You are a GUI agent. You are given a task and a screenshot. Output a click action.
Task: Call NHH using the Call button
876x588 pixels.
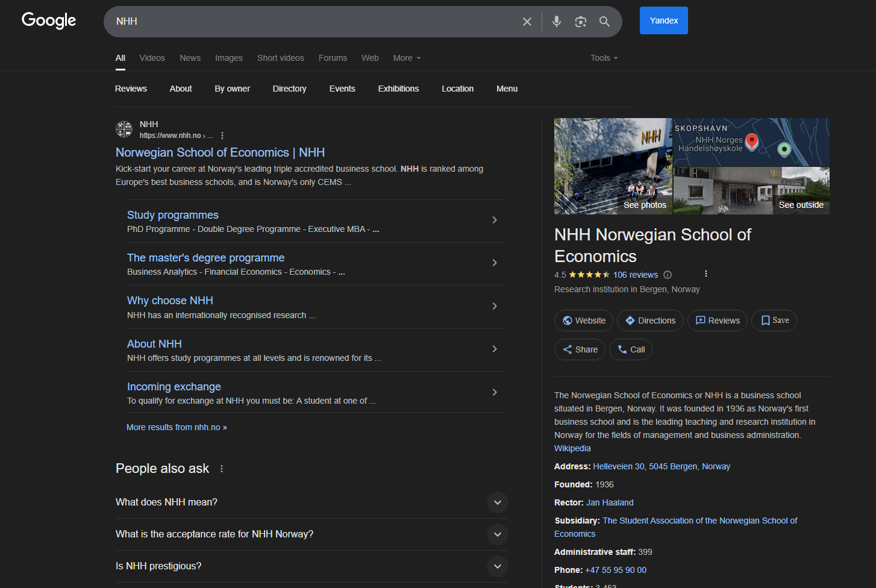[x=631, y=349]
